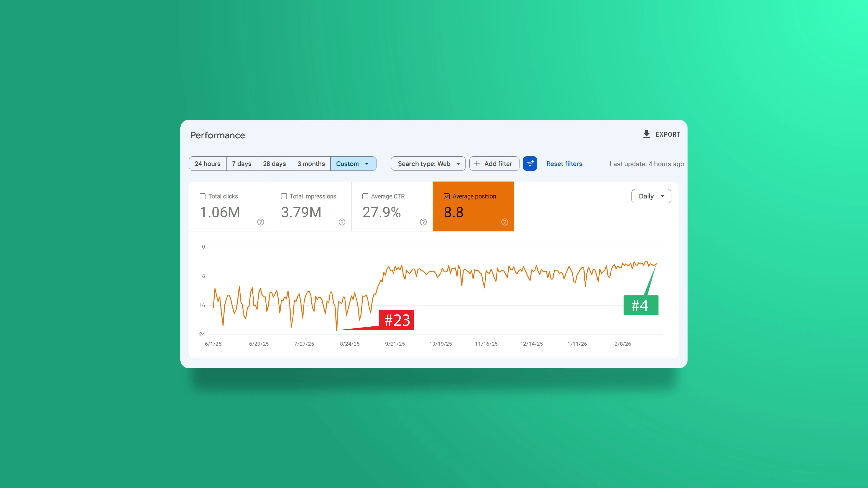Click the help icon under Average CTR

click(423, 222)
